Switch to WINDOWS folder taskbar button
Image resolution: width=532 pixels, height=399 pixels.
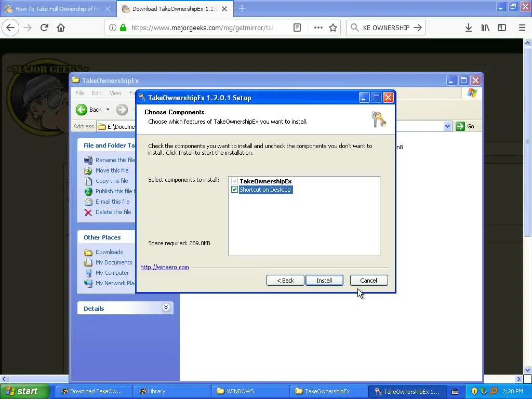point(250,391)
